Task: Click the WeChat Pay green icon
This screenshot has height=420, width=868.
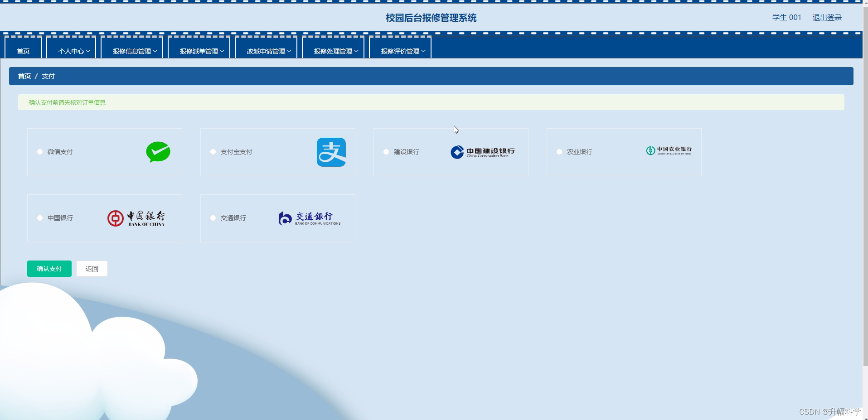Action: [158, 152]
